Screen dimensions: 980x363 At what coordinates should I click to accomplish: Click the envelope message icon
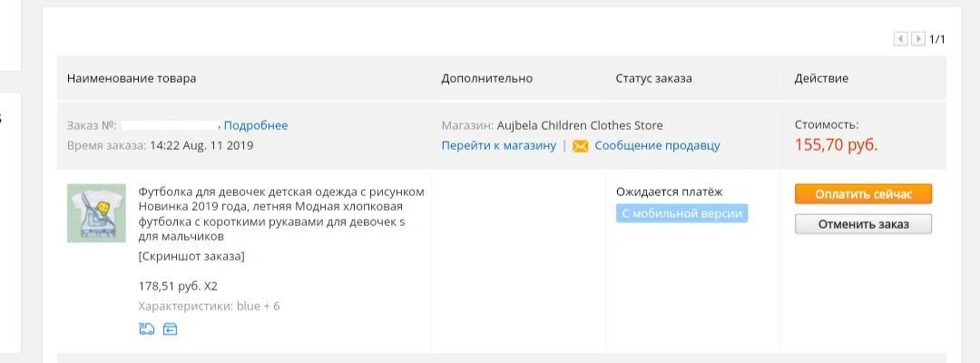(x=581, y=146)
